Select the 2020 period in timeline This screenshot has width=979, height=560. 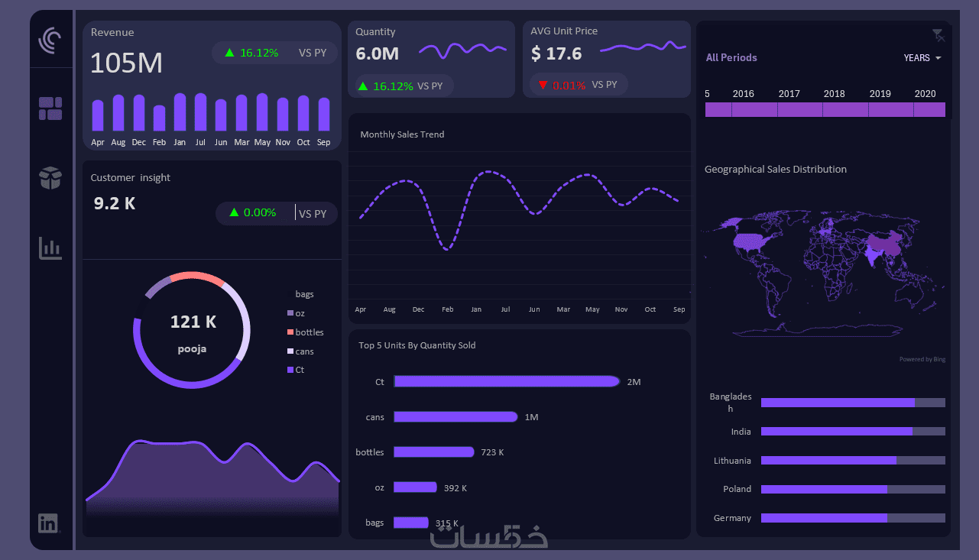(x=929, y=109)
